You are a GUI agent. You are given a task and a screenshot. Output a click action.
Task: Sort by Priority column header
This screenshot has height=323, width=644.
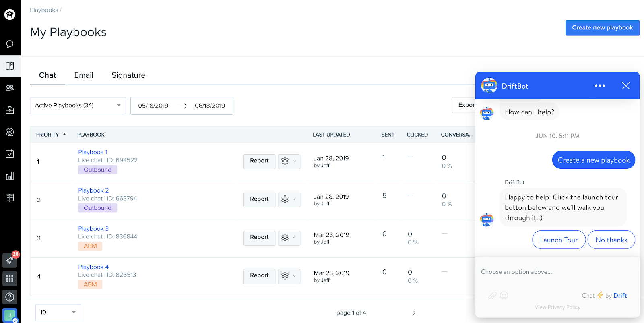click(51, 135)
